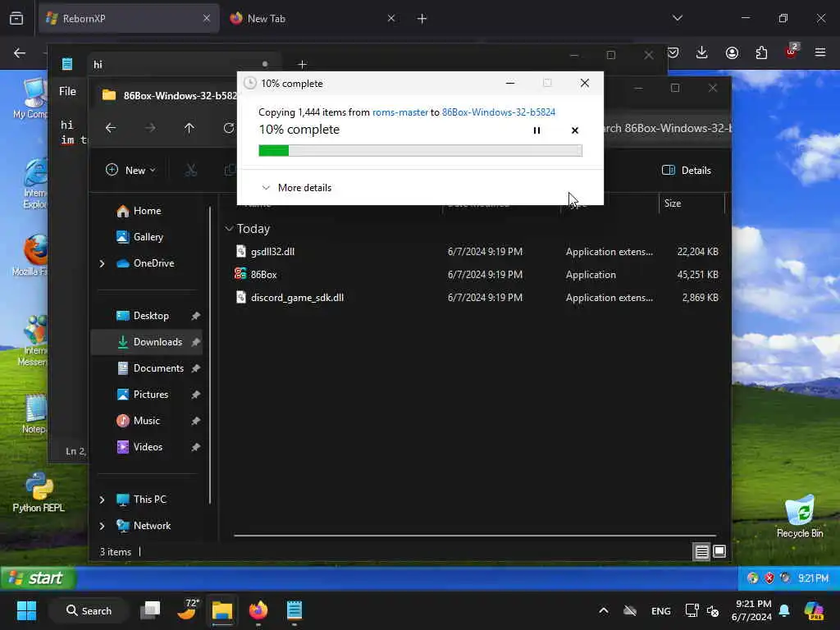The image size is (840, 630).
Task: Open Firefox taskbar icon
Action: 258,610
